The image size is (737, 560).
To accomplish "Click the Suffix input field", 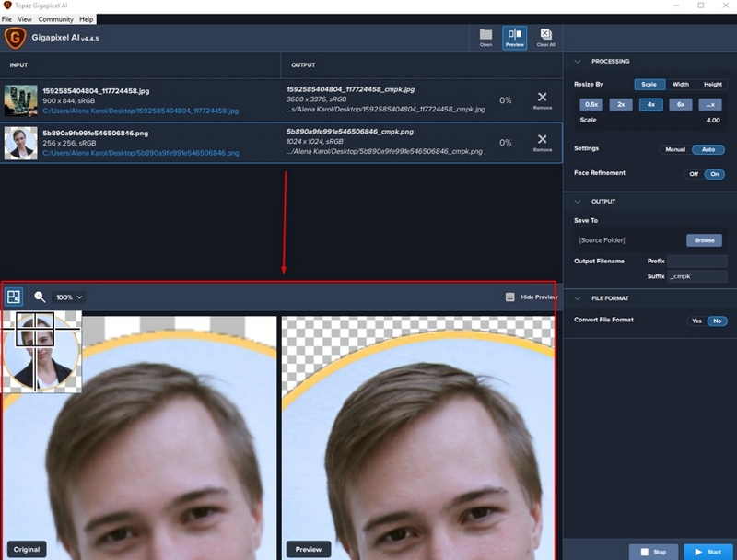I will 697,276.
